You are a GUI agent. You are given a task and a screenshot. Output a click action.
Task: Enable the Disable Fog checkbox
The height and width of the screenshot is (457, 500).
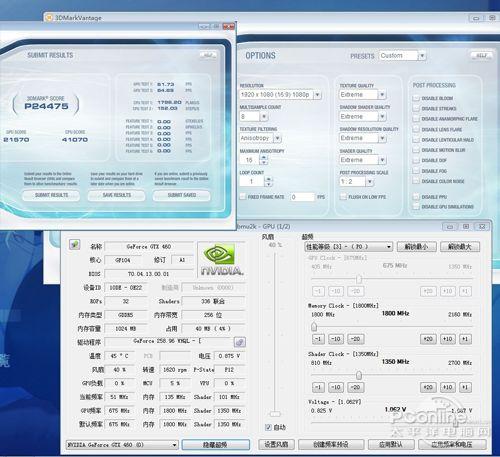click(416, 171)
